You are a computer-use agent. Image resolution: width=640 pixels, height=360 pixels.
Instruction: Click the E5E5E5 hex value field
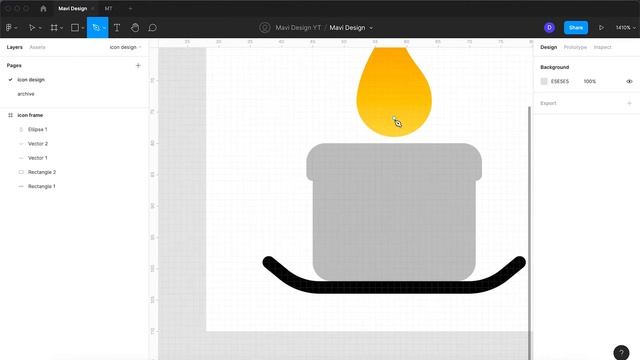560,81
